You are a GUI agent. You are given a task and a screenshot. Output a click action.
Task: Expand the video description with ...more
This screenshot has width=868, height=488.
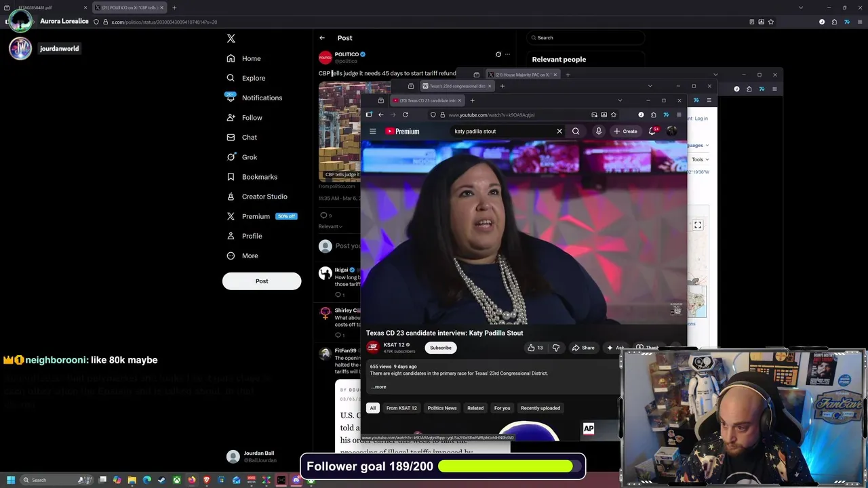[x=378, y=387]
